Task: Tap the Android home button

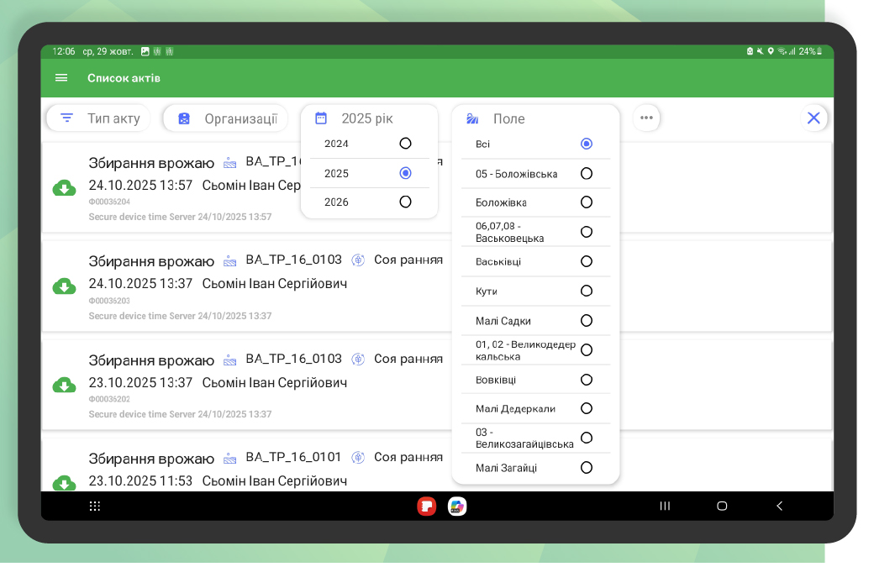Action: (721, 506)
